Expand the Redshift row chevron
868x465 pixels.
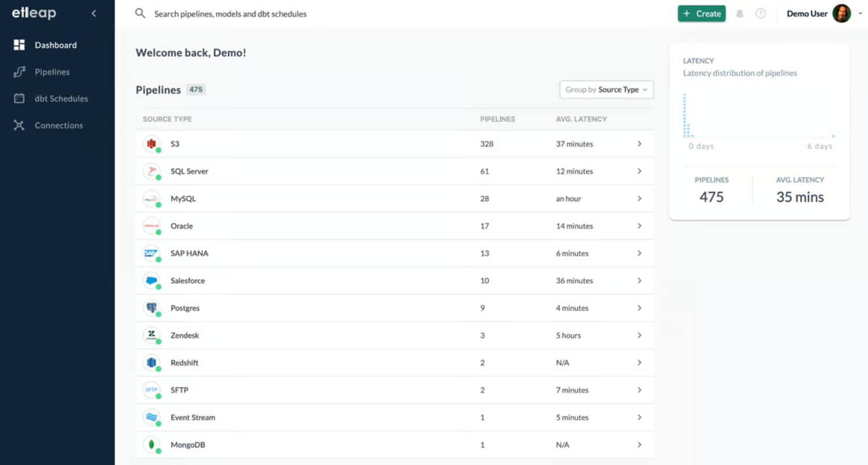click(x=640, y=362)
